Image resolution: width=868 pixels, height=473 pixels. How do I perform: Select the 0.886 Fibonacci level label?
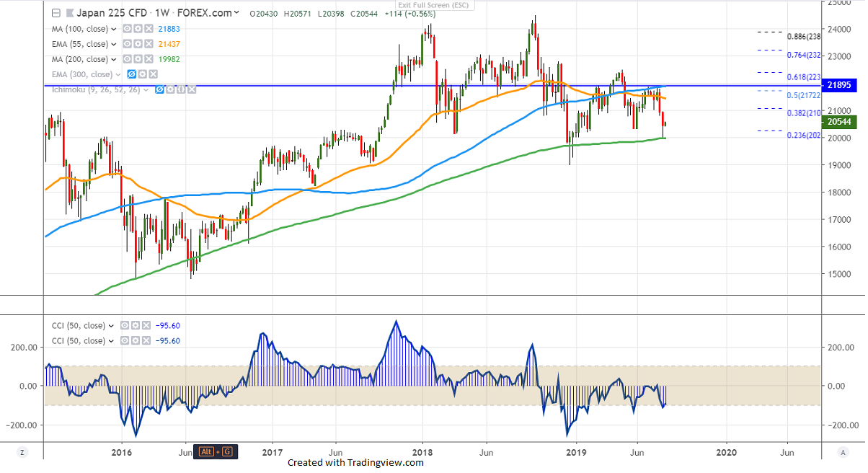click(x=805, y=37)
